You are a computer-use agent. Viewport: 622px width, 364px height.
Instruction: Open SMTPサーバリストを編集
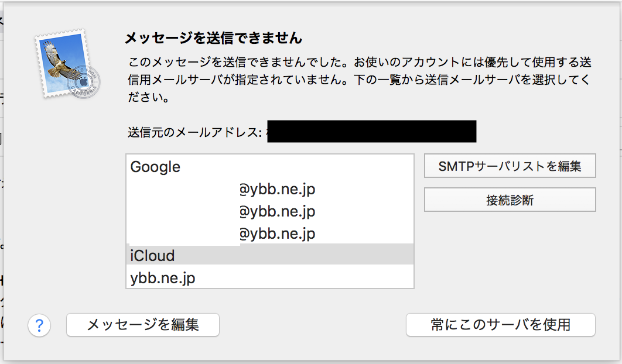pos(510,166)
